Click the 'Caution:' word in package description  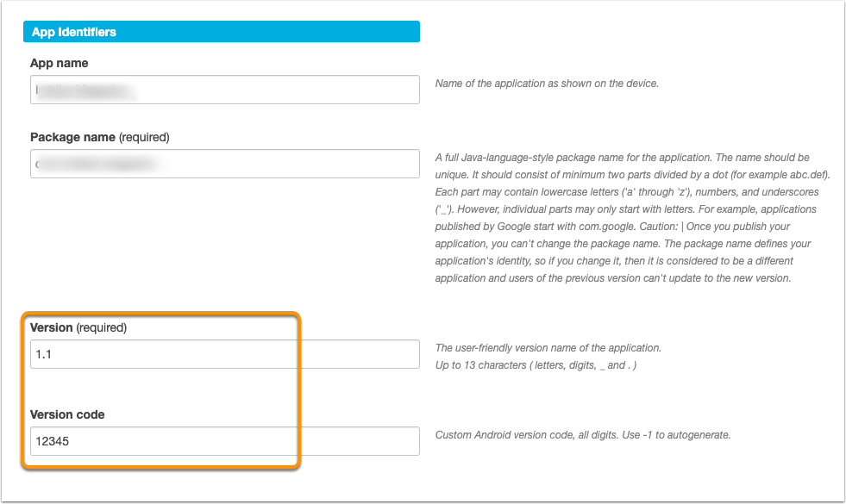(658, 227)
